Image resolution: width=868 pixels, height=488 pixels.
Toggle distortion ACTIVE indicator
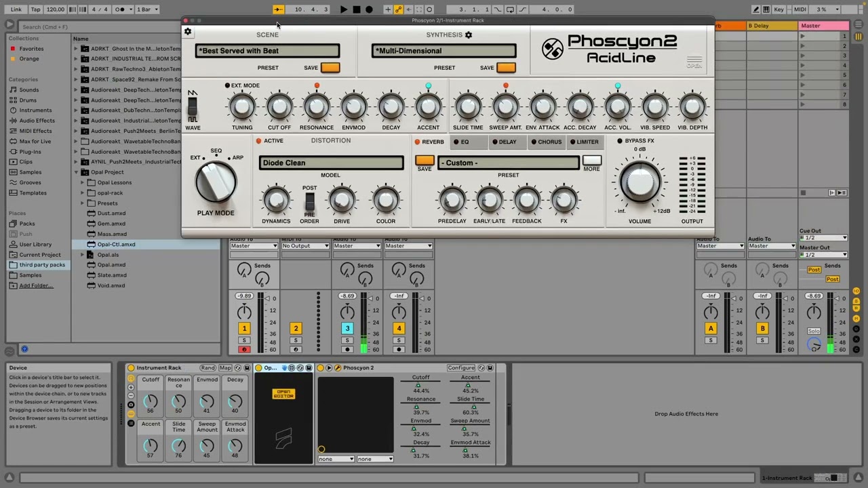(x=258, y=141)
